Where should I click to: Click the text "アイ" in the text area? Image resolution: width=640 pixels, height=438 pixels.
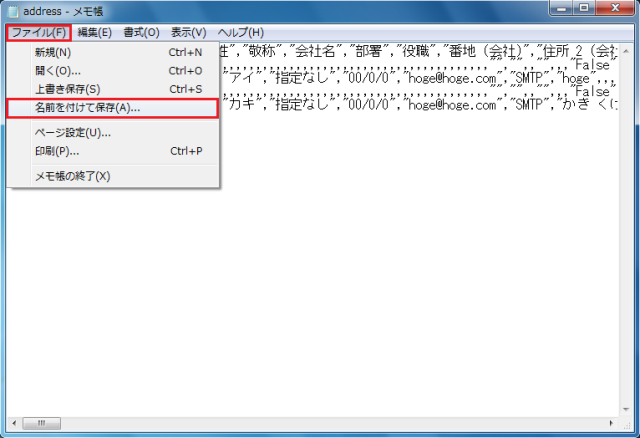[x=242, y=78]
